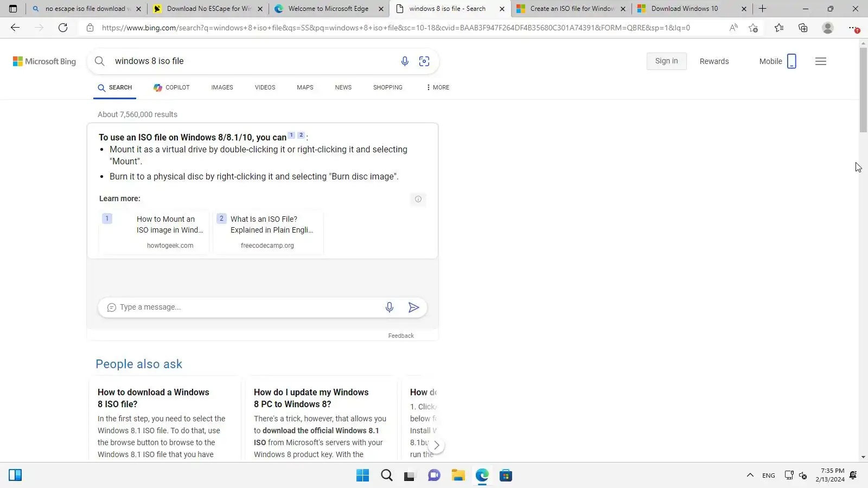Expand the MORE search categories menu
This screenshot has height=488, width=868.
tap(438, 87)
